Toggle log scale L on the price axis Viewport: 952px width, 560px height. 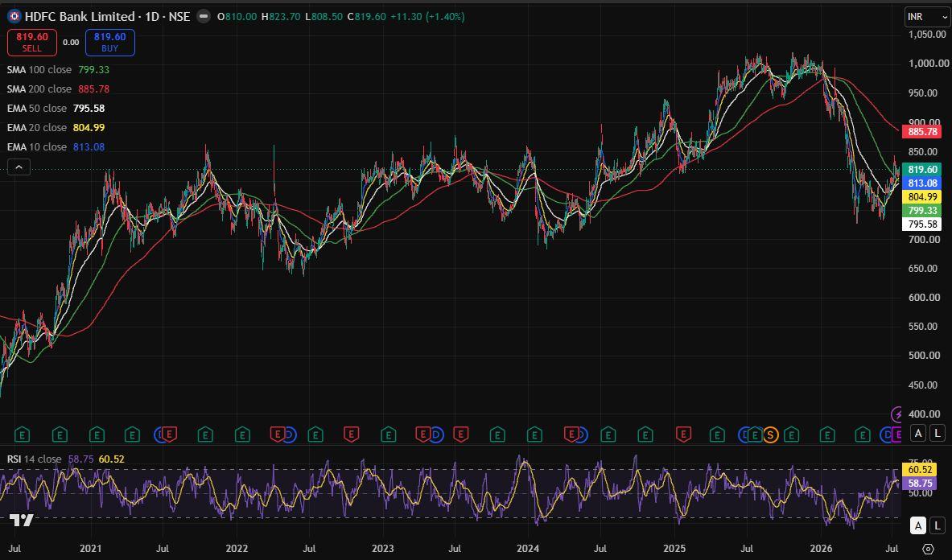point(938,433)
